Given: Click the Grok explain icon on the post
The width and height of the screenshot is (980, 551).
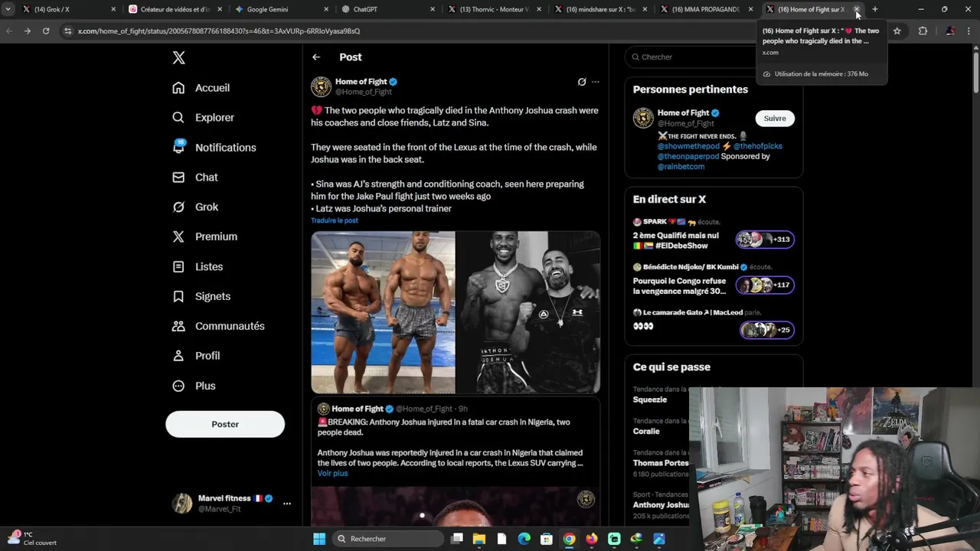Looking at the screenshot, I should click(581, 82).
